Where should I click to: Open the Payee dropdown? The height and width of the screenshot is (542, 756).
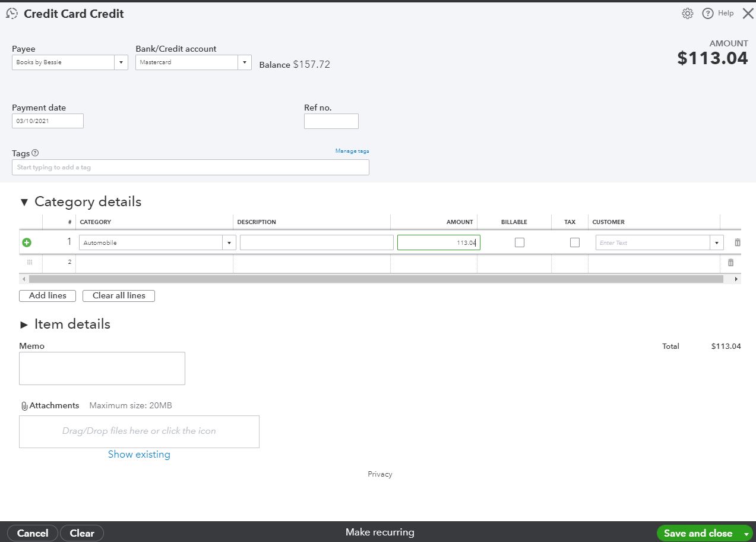(x=121, y=62)
